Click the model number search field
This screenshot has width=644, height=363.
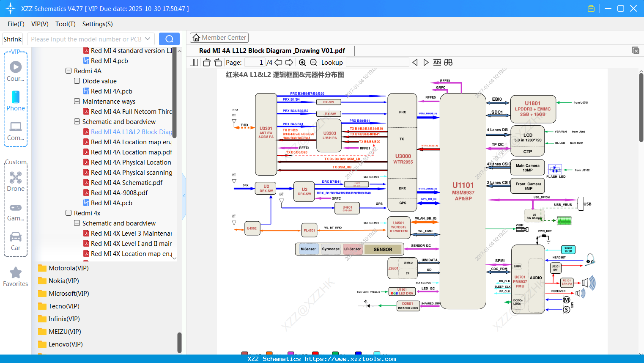tap(86, 39)
